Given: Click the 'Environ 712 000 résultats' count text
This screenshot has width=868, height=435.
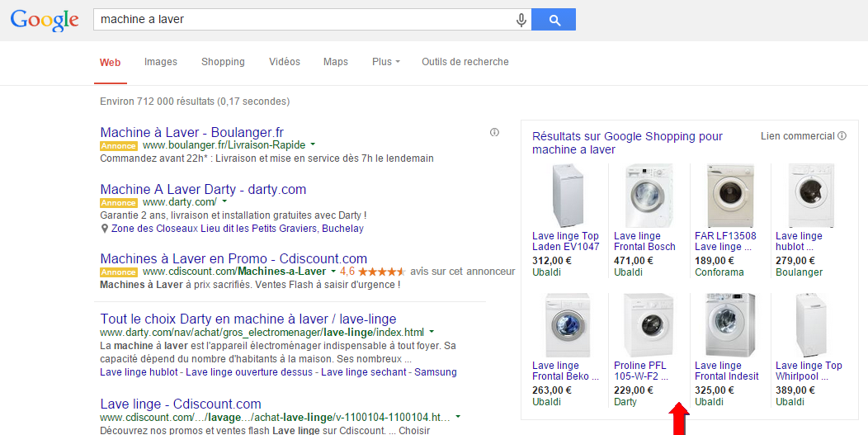Looking at the screenshot, I should point(194,102).
